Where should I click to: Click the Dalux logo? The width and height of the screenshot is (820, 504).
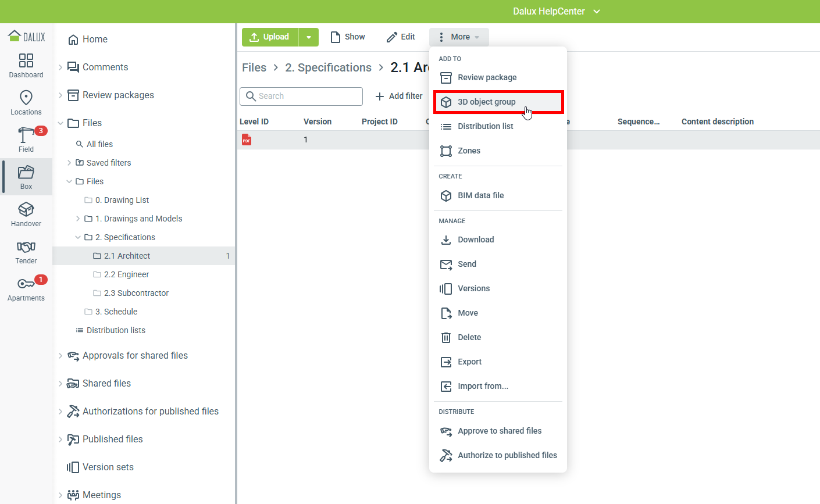pyautogui.click(x=27, y=37)
